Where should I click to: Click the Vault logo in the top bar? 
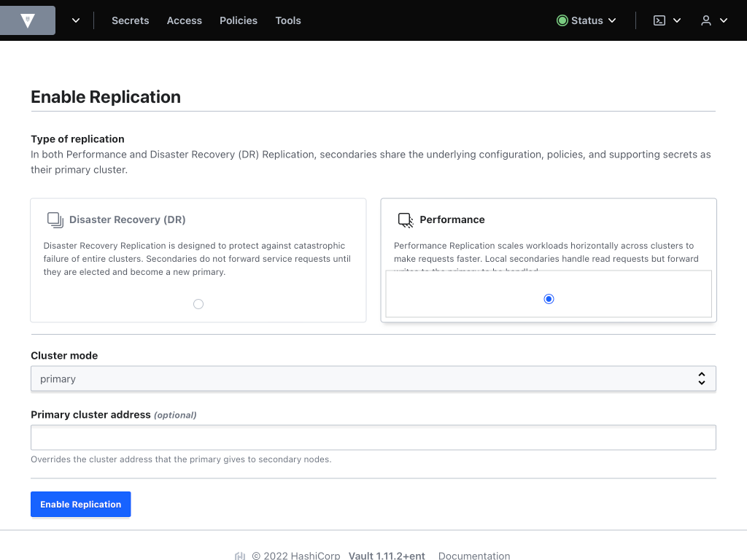point(27,20)
